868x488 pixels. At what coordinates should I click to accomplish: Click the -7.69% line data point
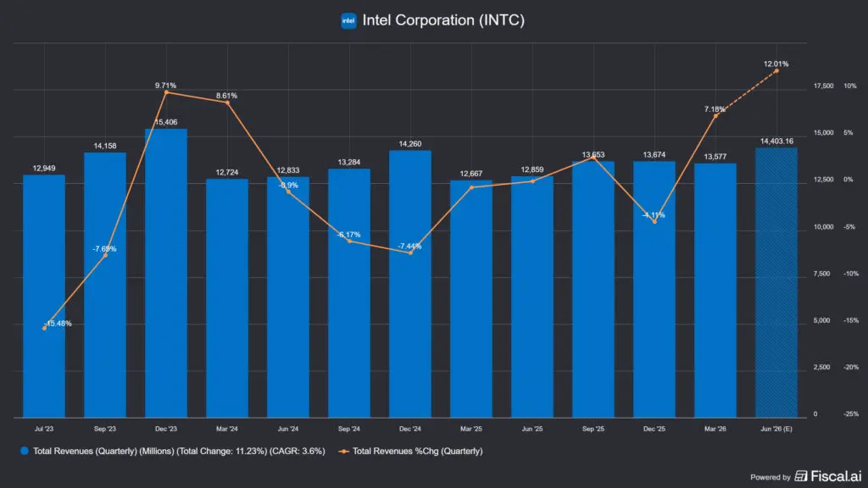pos(105,255)
